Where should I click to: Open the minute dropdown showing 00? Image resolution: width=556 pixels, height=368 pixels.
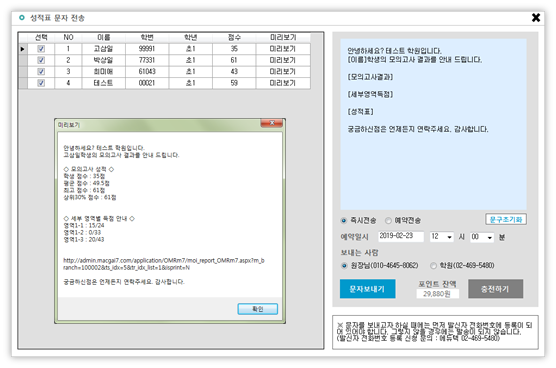[482, 237]
